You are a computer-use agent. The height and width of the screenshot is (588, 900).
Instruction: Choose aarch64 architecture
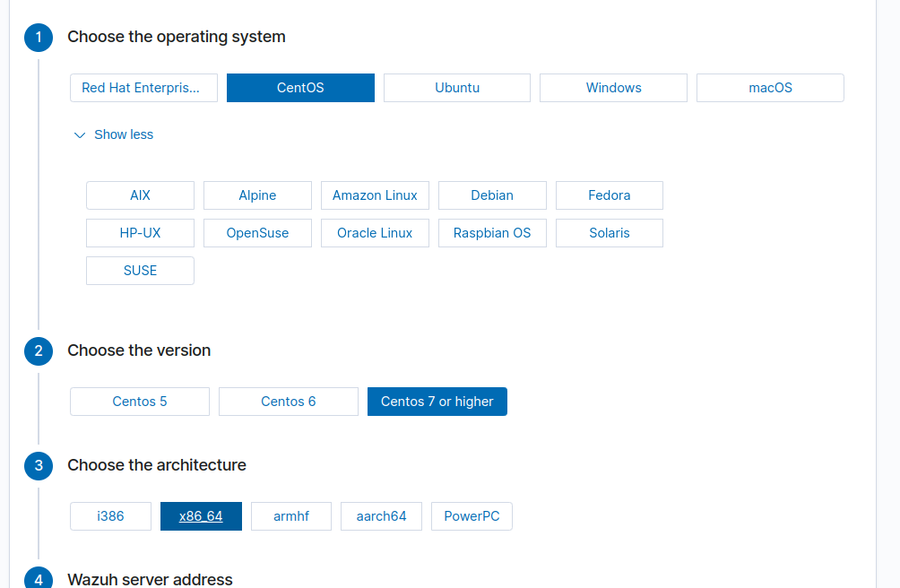coord(381,516)
